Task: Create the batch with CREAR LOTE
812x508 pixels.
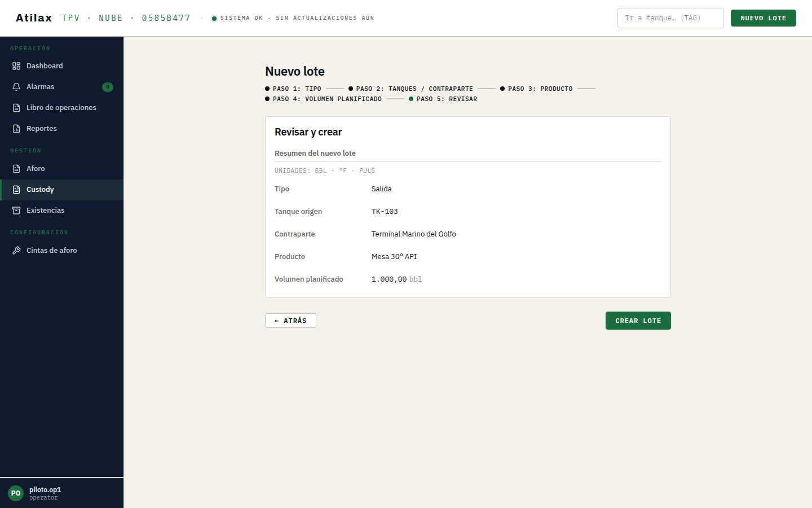Action: 638,321
